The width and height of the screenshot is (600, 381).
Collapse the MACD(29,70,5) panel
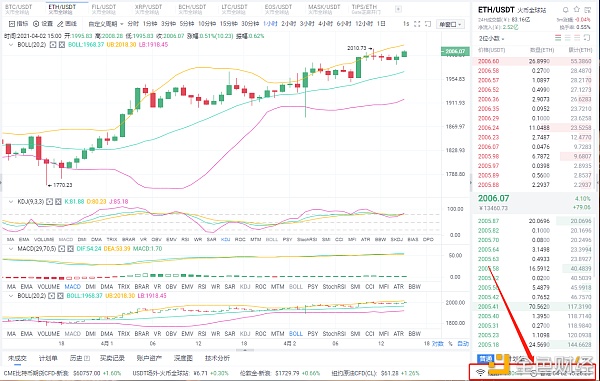(11, 249)
